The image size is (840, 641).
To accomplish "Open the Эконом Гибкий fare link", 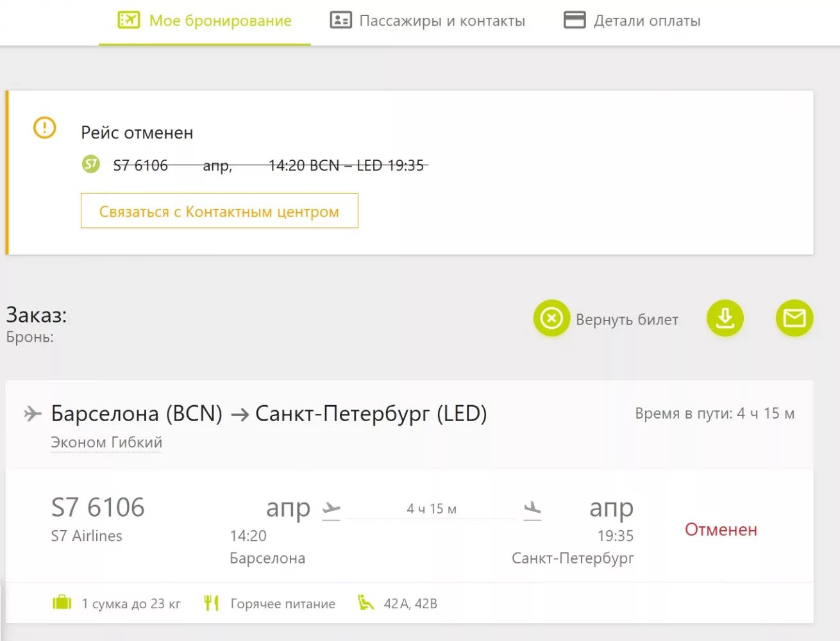I will tap(106, 442).
